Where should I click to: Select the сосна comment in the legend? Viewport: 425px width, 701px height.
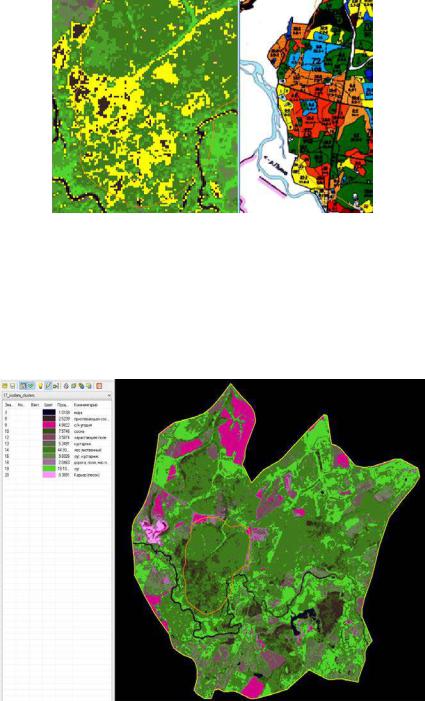(x=79, y=431)
